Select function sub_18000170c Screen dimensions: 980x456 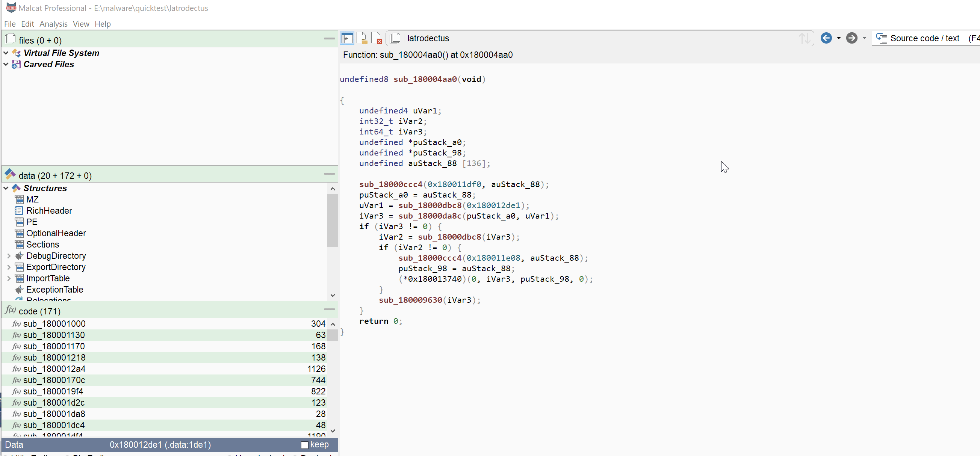[x=164, y=380]
